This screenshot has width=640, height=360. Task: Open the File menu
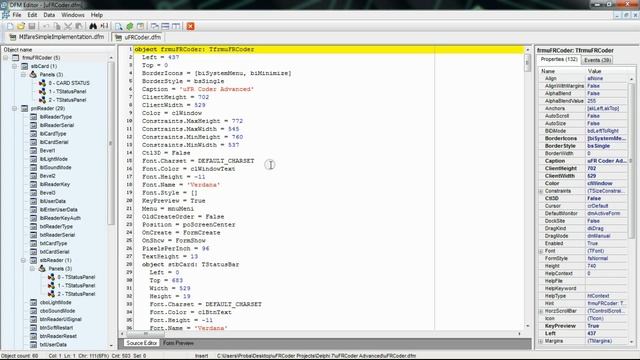[17, 15]
